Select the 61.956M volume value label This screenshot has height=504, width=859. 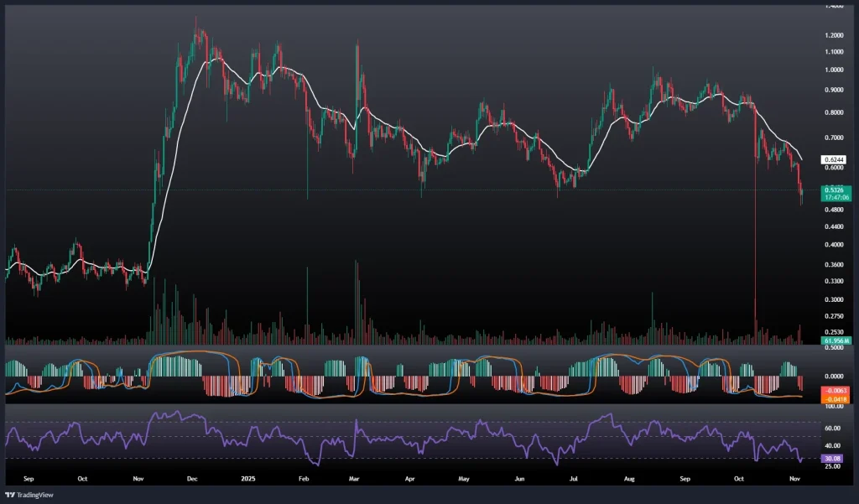point(836,341)
